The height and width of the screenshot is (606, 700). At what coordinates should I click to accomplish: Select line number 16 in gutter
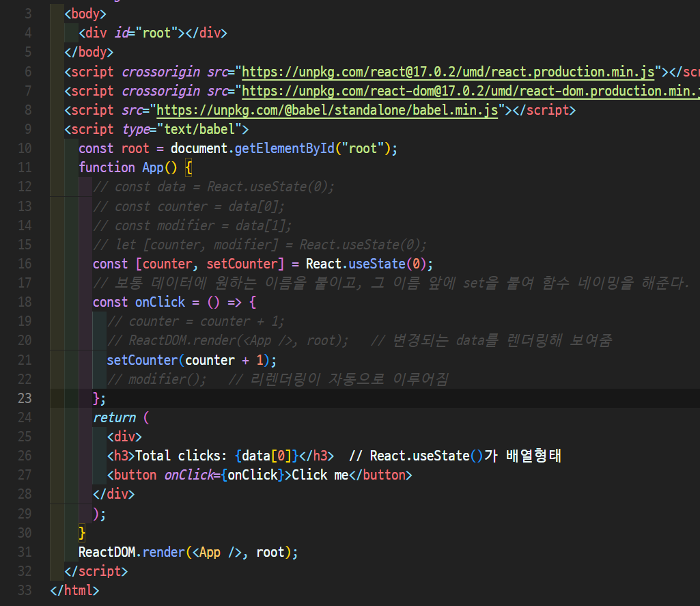(x=25, y=264)
